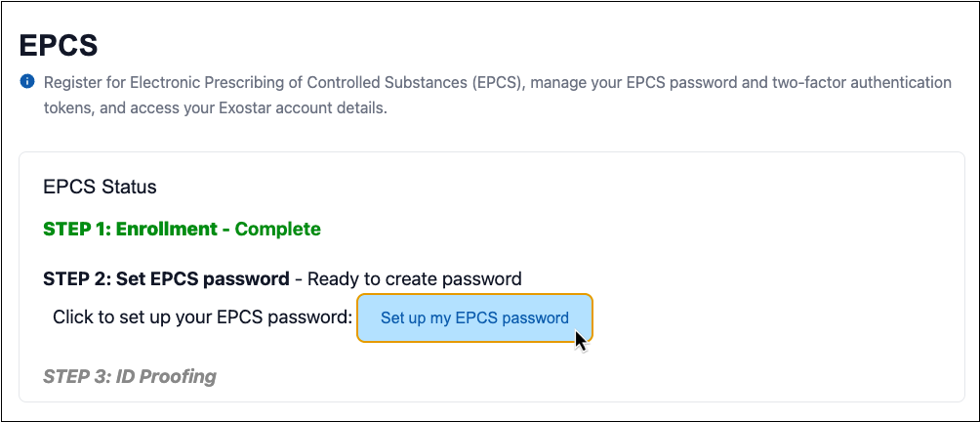Click the word 'Enrollment' in Step 1
980x422 pixels.
161,231
